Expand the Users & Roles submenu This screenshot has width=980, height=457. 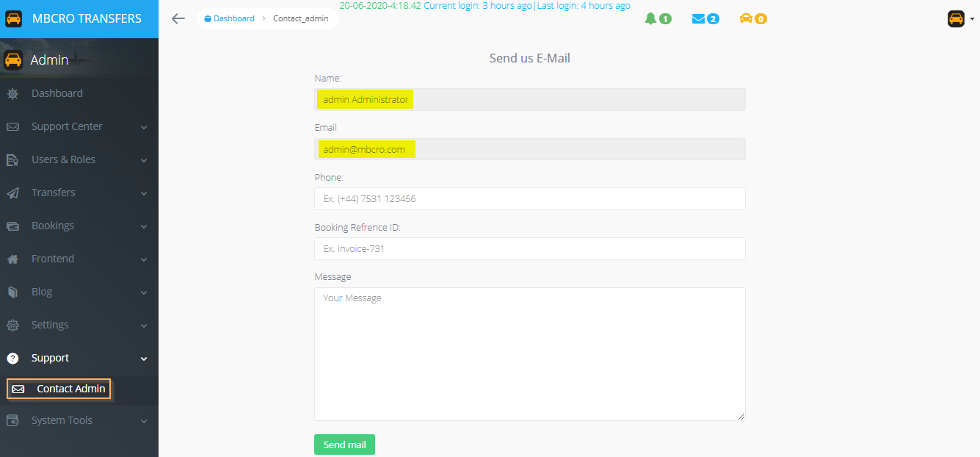[x=144, y=160]
